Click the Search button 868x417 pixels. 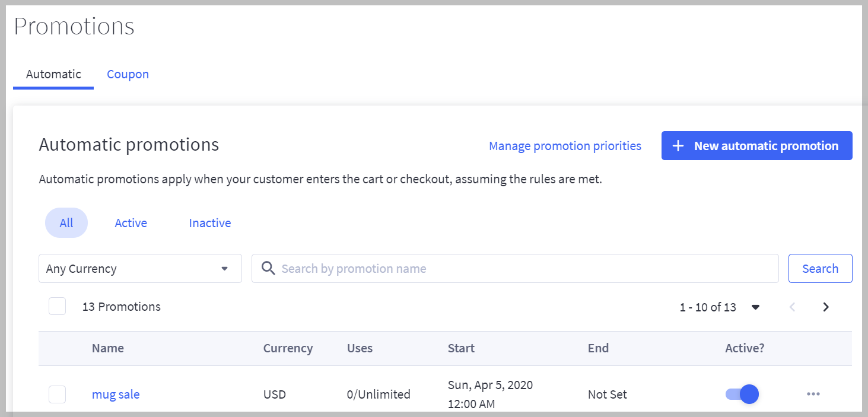tap(820, 268)
